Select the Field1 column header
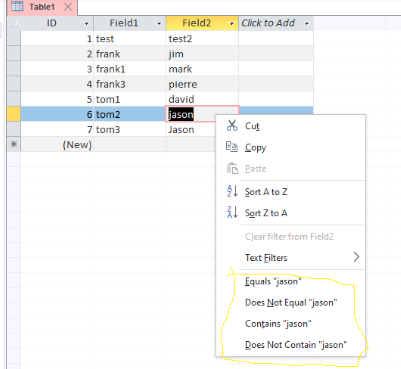 (129, 23)
